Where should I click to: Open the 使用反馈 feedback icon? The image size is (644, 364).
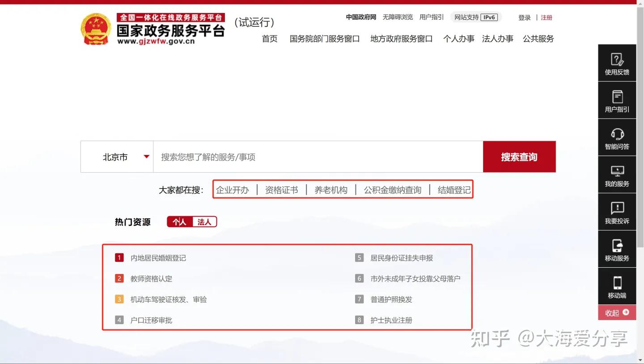pyautogui.click(x=617, y=63)
